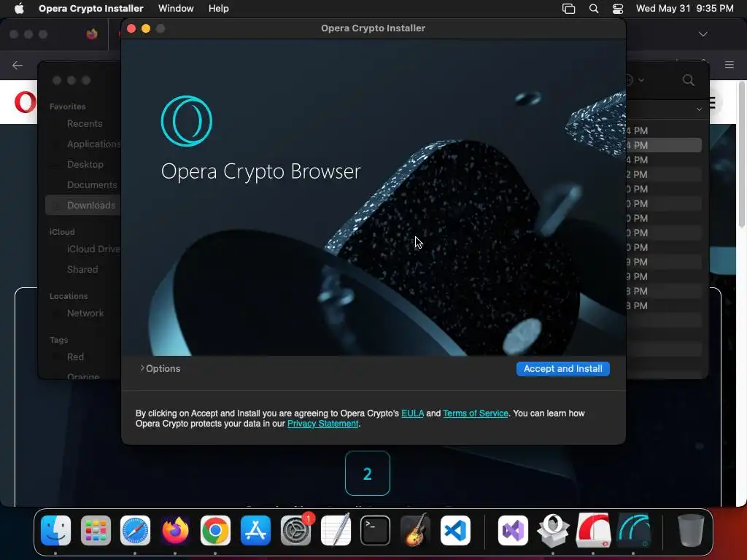The width and height of the screenshot is (747, 560).
Task: Launch Visual Studio Code from the Dock
Action: coord(455,530)
